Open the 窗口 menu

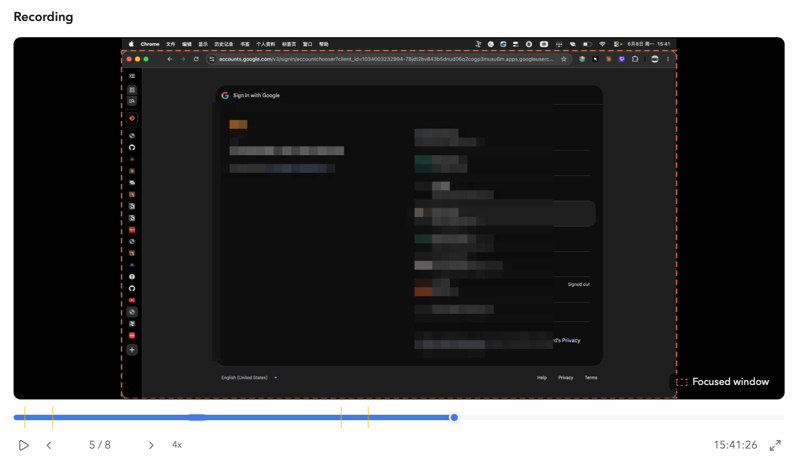(x=307, y=44)
